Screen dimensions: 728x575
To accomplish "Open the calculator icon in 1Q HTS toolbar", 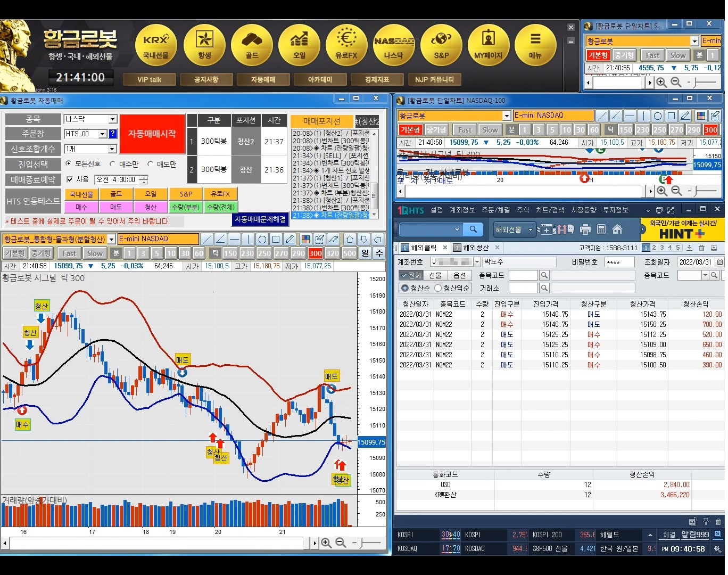I will point(601,229).
